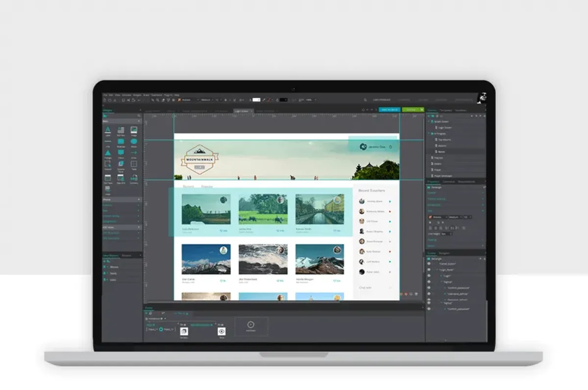Viewport: 588px width, 390px height.
Task: Select the Arrow widget icon
Action: click(x=134, y=153)
